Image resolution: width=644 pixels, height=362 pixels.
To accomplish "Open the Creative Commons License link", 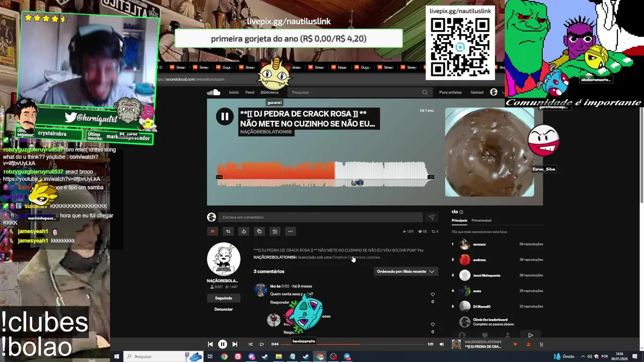I will [356, 257].
